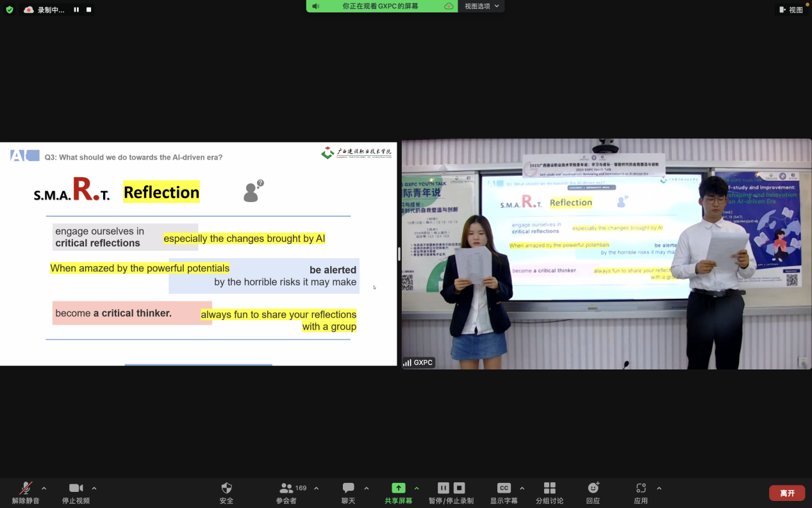This screenshot has height=508, width=812.
Task: Expand audio options arrow beside mute button
Action: click(x=44, y=488)
